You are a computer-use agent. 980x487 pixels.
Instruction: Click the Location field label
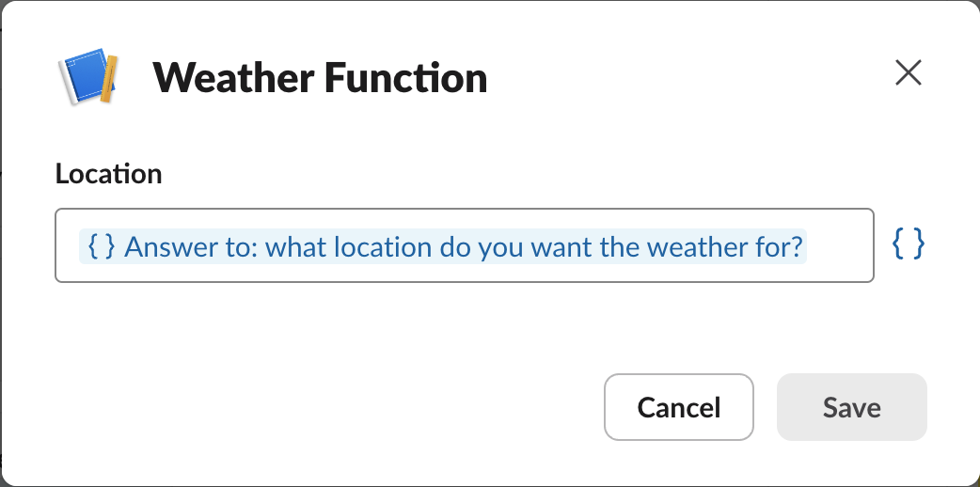coord(108,174)
